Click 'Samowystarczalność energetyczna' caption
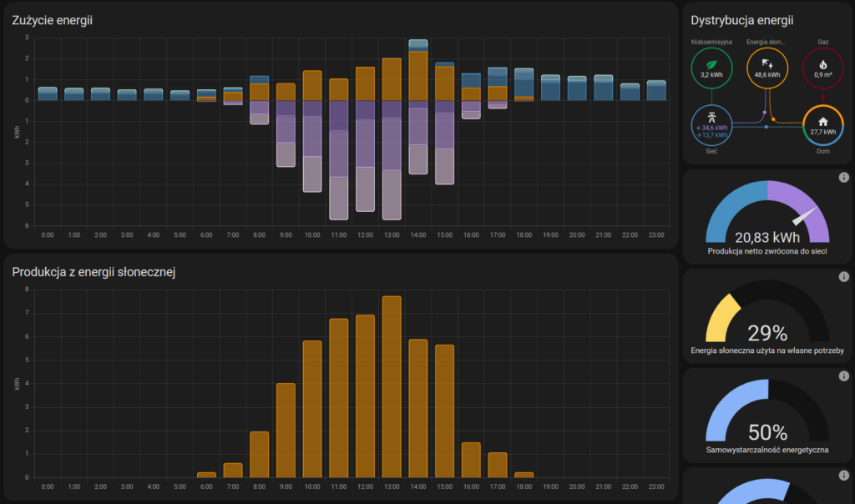The height and width of the screenshot is (504, 855). [x=767, y=450]
